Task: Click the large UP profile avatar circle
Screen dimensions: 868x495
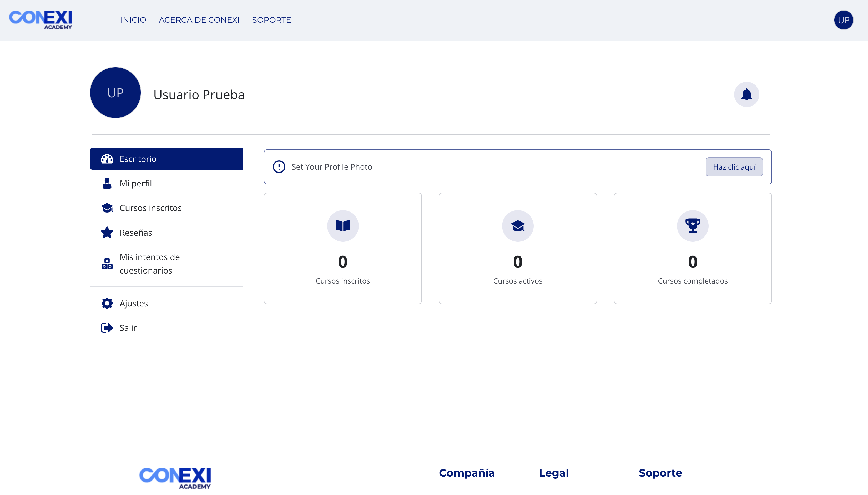Action: click(115, 92)
